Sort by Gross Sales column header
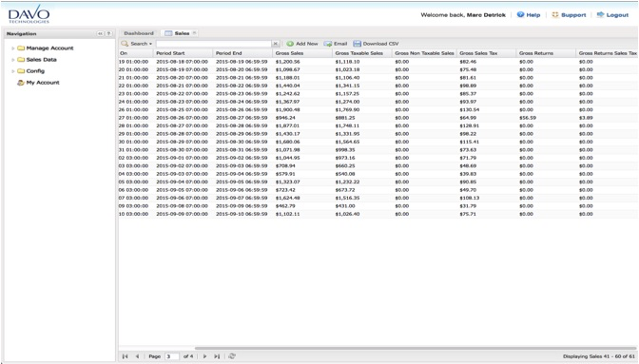The width and height of the screenshot is (639, 364). tap(302, 53)
